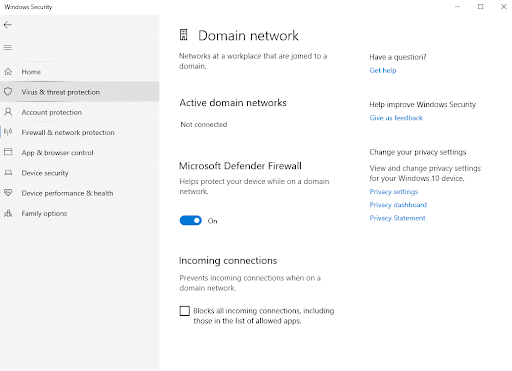
Task: Open the hamburger navigation menu icon
Action: pos(8,48)
